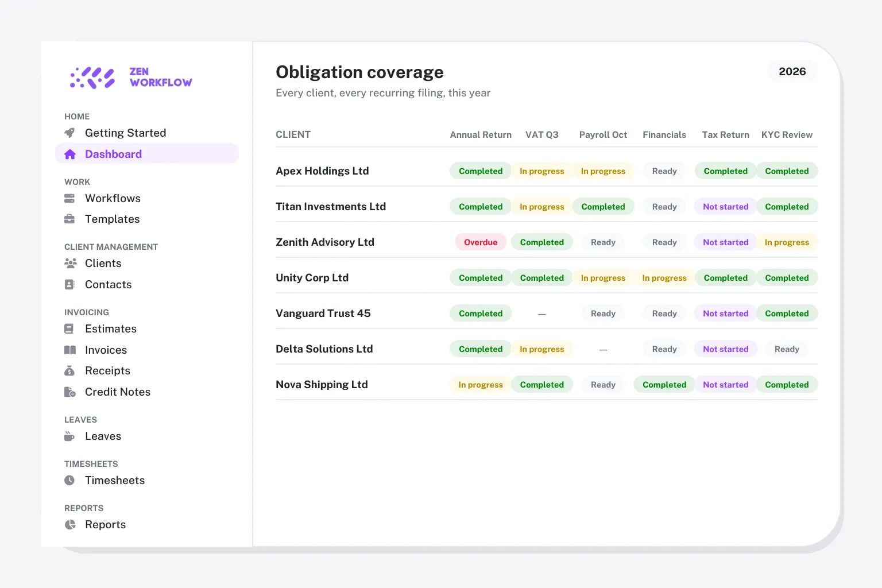Click Apex Holdings' VAT Q3 In progress badge
882x588 pixels.
pos(542,171)
